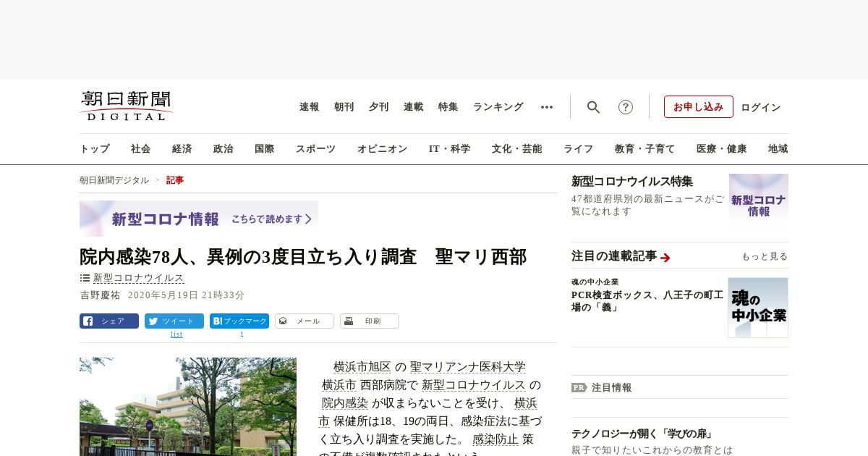868x456 pixels.
Task: Click the author name 吉野慶祐
Action: tap(100, 295)
